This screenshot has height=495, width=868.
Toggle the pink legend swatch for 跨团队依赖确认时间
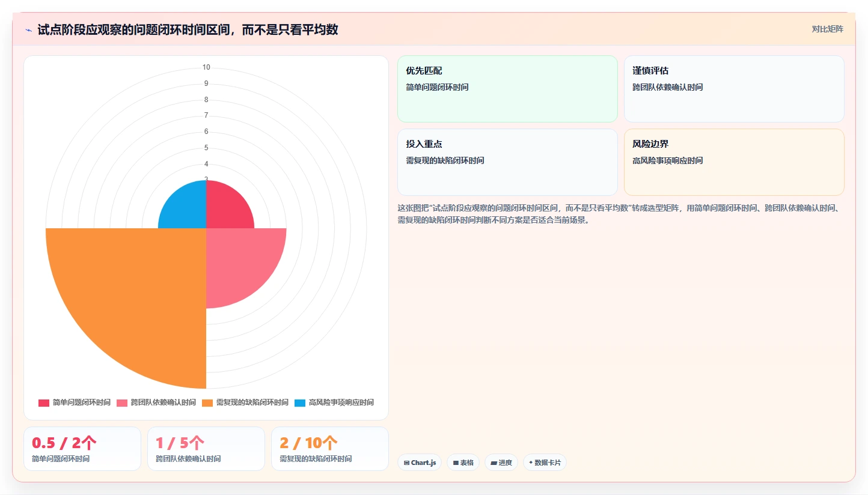[x=122, y=402]
